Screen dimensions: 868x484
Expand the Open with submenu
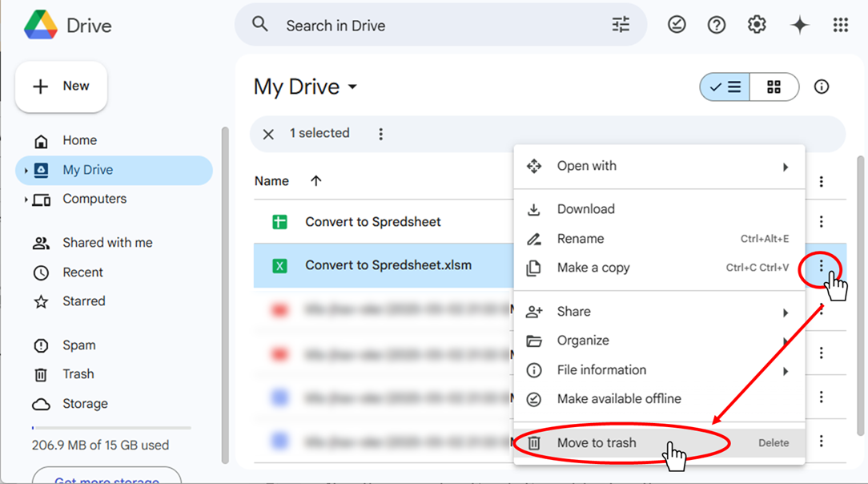659,166
